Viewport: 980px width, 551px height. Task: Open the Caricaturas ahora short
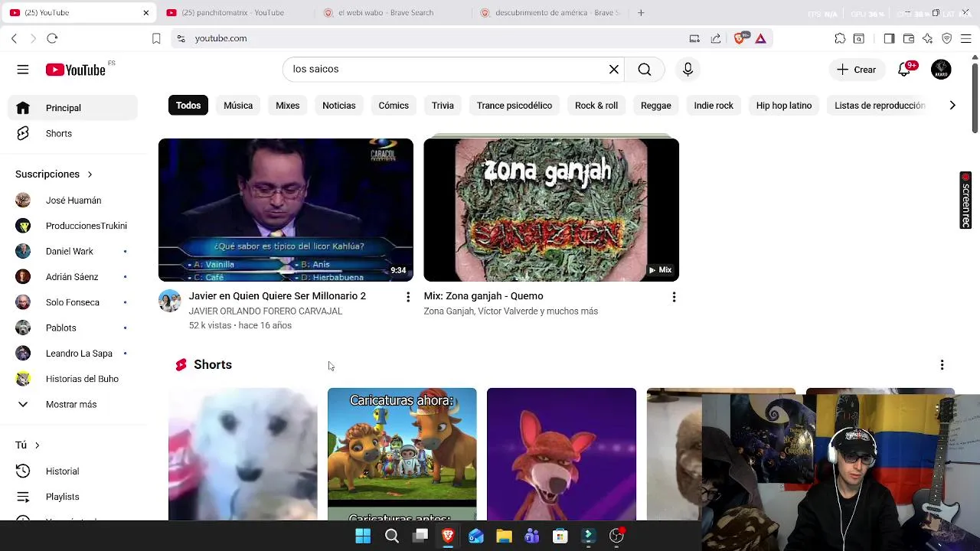[402, 454]
